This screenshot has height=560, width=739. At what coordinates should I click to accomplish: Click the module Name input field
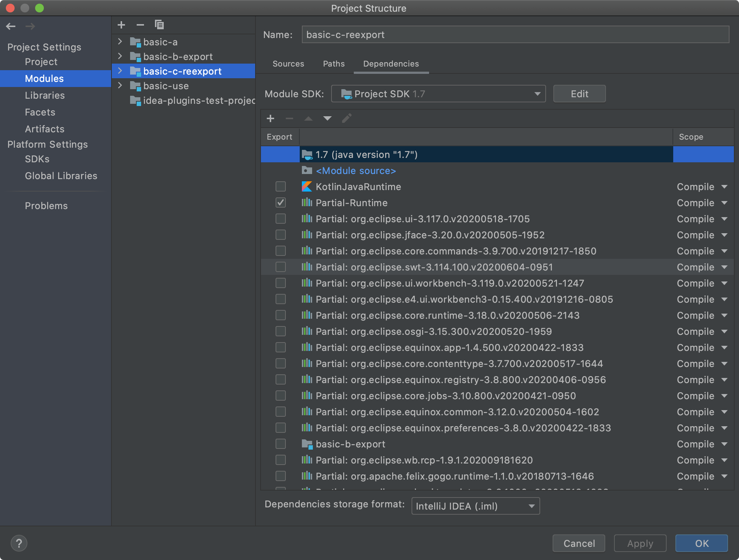pyautogui.click(x=515, y=35)
